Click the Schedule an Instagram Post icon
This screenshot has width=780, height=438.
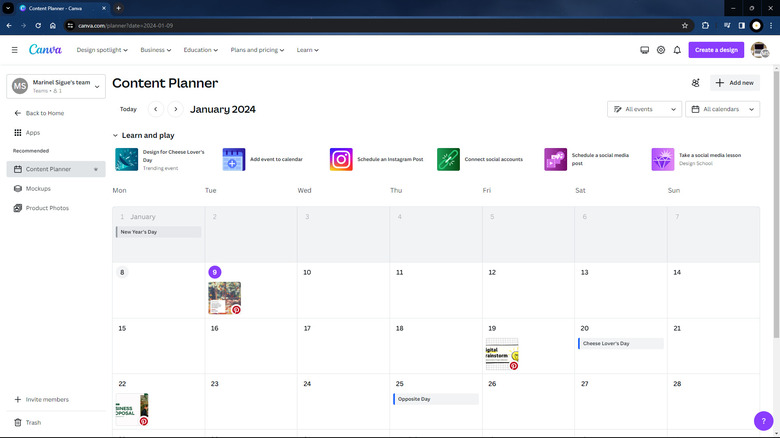(x=341, y=159)
